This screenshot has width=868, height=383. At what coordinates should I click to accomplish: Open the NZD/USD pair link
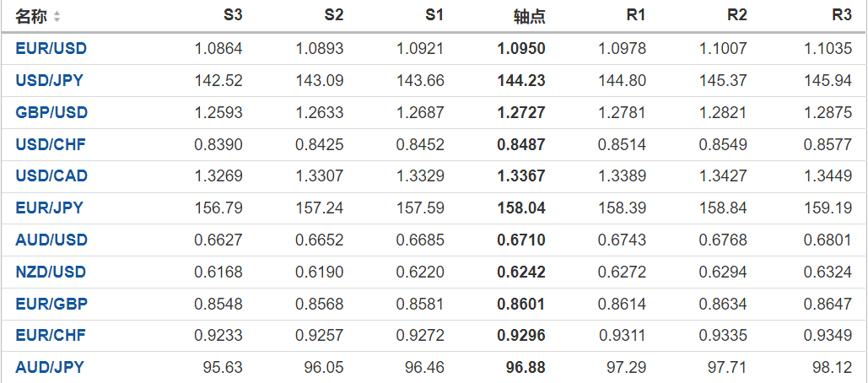click(51, 272)
